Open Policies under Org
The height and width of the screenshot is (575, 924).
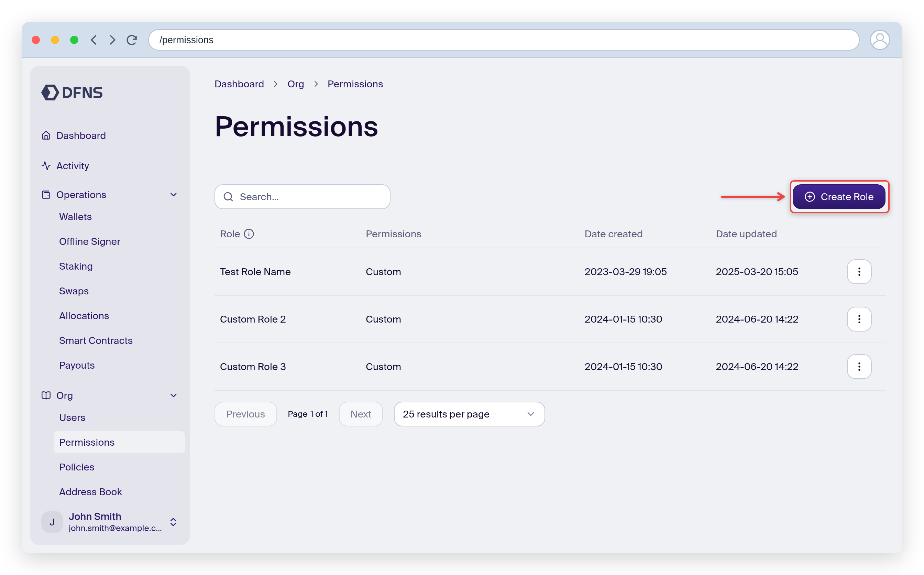click(x=76, y=467)
